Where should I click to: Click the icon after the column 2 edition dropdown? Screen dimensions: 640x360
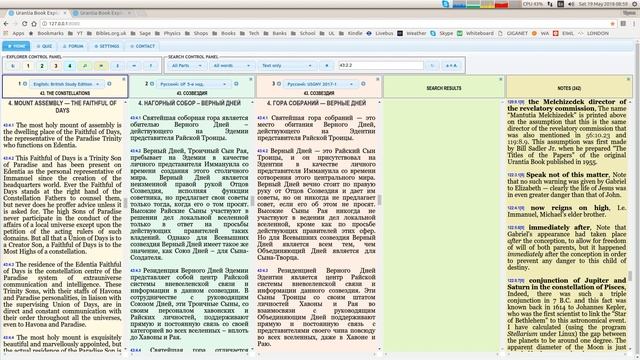point(236,84)
